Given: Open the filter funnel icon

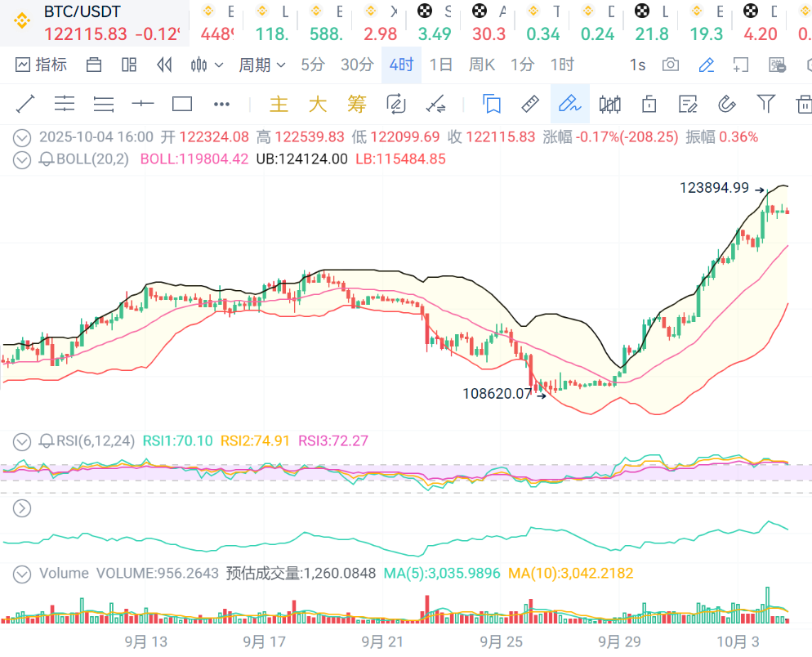Looking at the screenshot, I should 765,103.
